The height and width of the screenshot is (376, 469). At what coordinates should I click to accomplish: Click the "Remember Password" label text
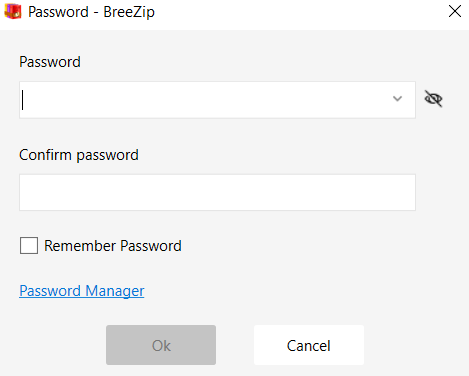113,246
